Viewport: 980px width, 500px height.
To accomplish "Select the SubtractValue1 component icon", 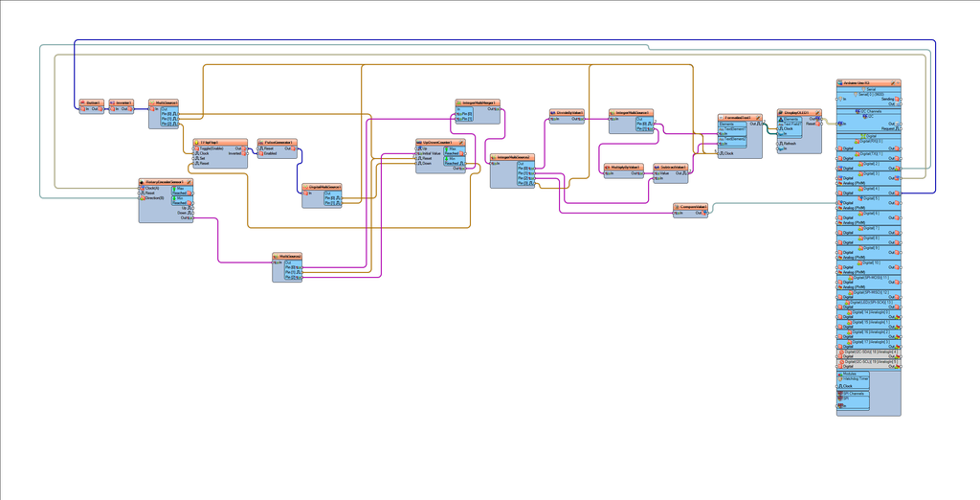I will [x=657, y=168].
